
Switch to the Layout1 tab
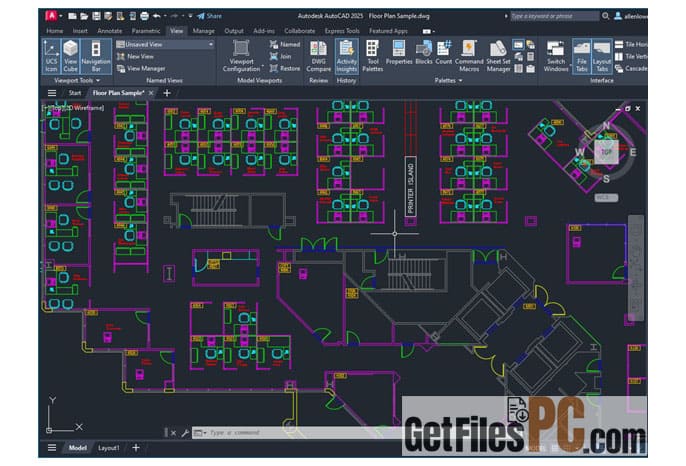(108, 448)
